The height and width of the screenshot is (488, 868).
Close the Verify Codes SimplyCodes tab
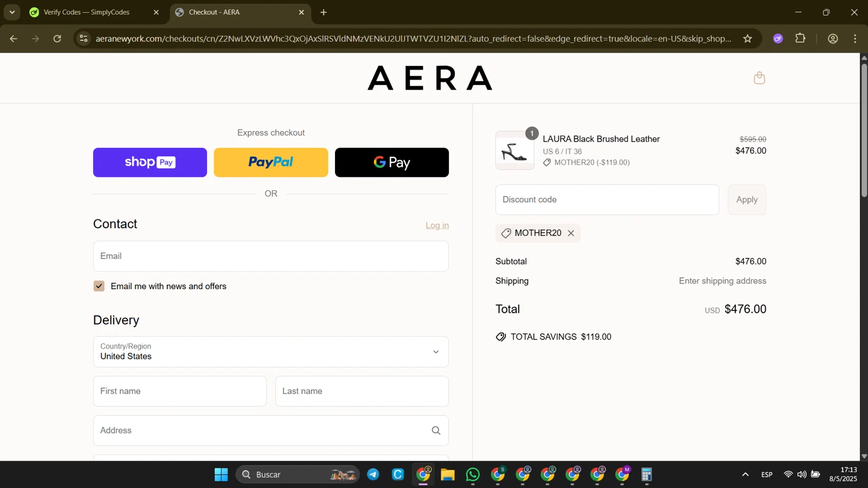coord(156,12)
